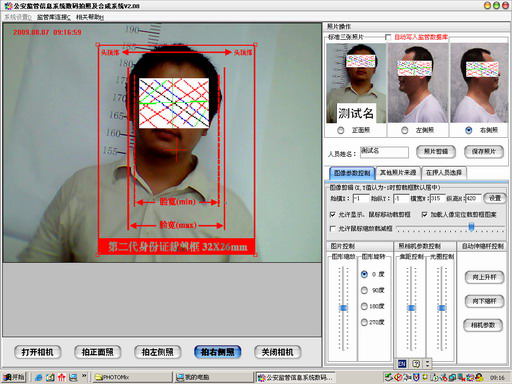Click the 打开相机 button to open the camera
The image size is (512, 384).
(x=38, y=352)
